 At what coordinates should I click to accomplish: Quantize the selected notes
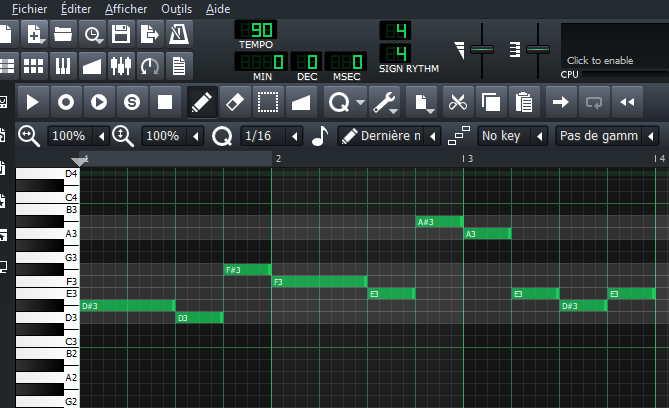tap(339, 102)
